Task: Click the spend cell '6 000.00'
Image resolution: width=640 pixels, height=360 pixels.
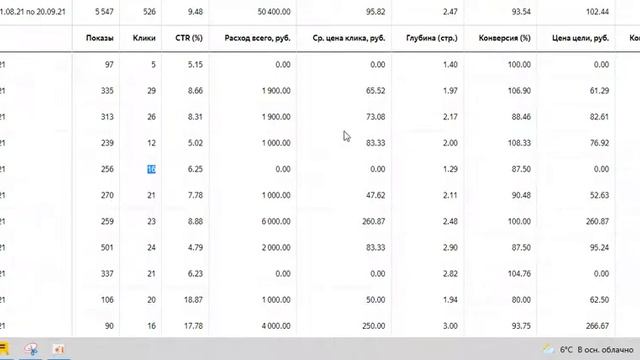Action: [x=276, y=221]
